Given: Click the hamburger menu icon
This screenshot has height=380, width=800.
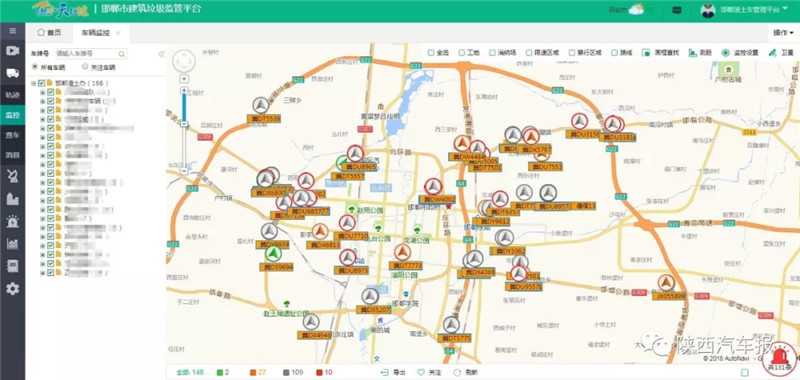Looking at the screenshot, I should 12,31.
